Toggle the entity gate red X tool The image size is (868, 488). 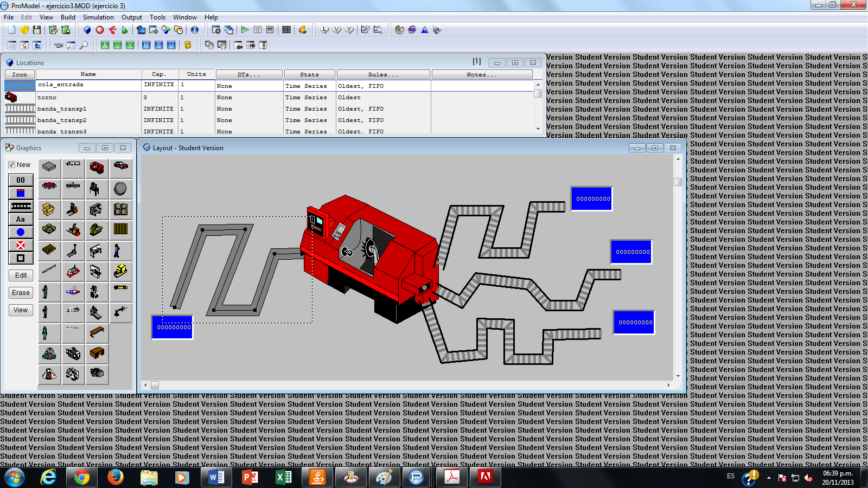20,245
